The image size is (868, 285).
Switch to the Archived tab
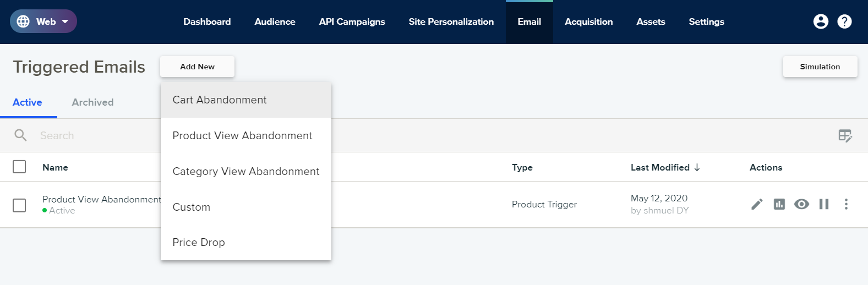coord(92,102)
